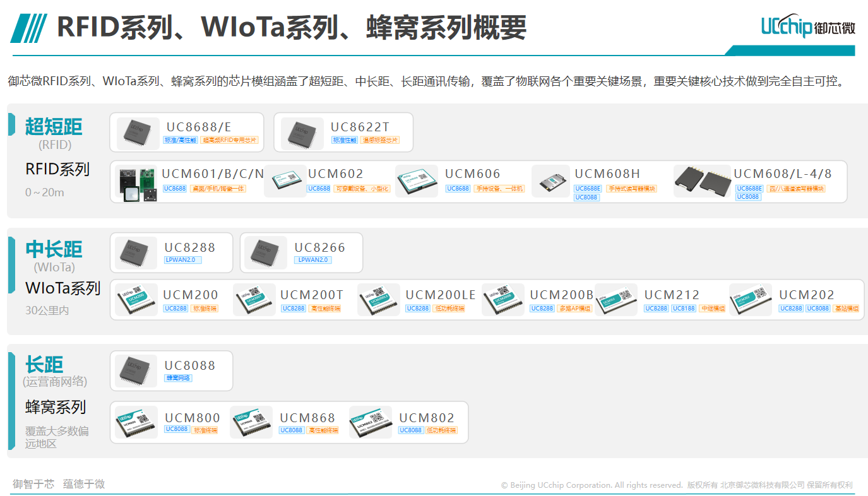868x496 pixels.
Task: Click the 手持式读写器模块 tag
Action: pos(631,189)
